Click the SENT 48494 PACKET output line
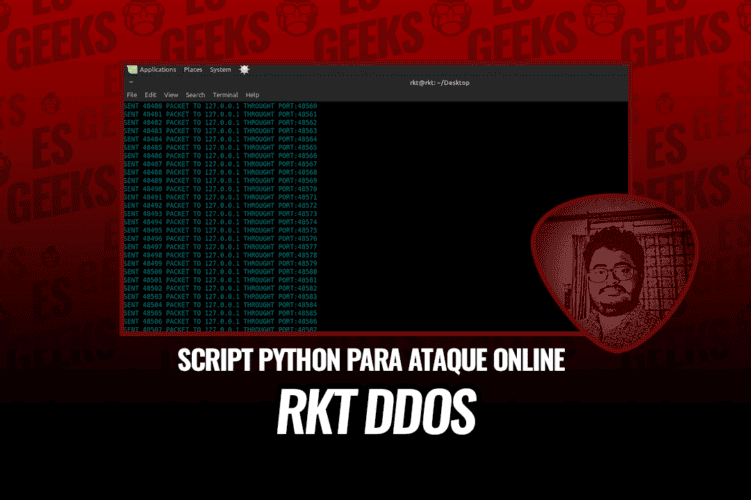Image resolution: width=751 pixels, height=500 pixels. (220, 222)
